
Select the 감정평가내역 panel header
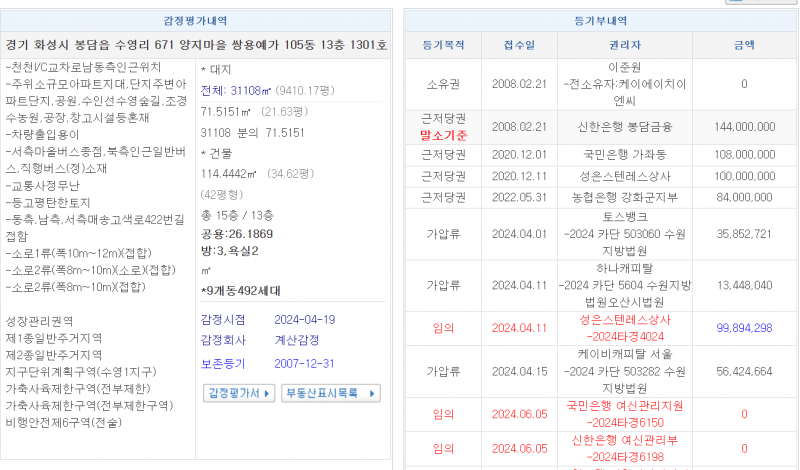point(196,20)
